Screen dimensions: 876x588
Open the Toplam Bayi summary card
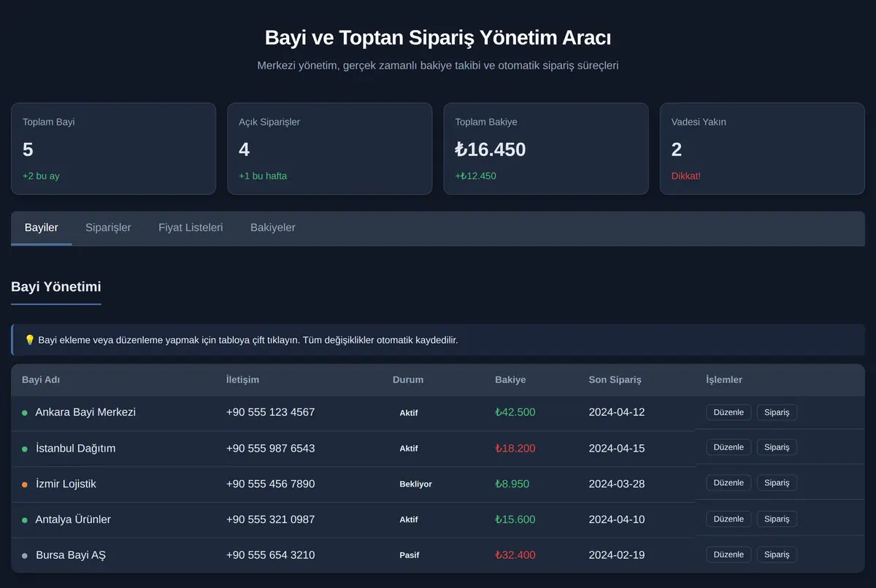coord(113,149)
